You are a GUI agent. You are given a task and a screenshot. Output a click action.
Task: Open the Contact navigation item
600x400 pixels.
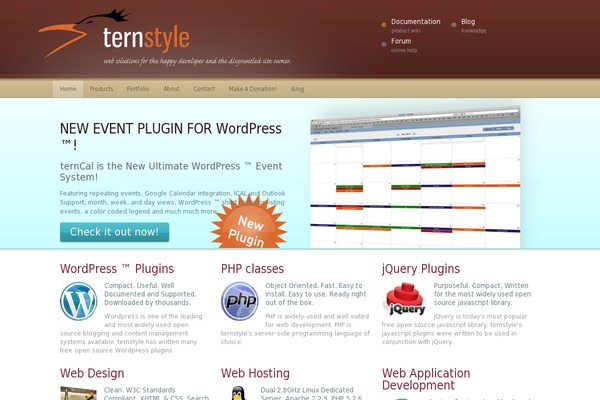point(204,89)
